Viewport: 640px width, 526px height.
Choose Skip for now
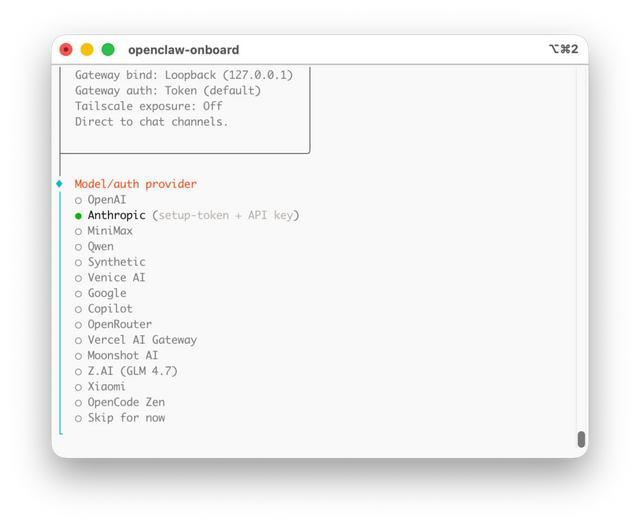[126, 418]
